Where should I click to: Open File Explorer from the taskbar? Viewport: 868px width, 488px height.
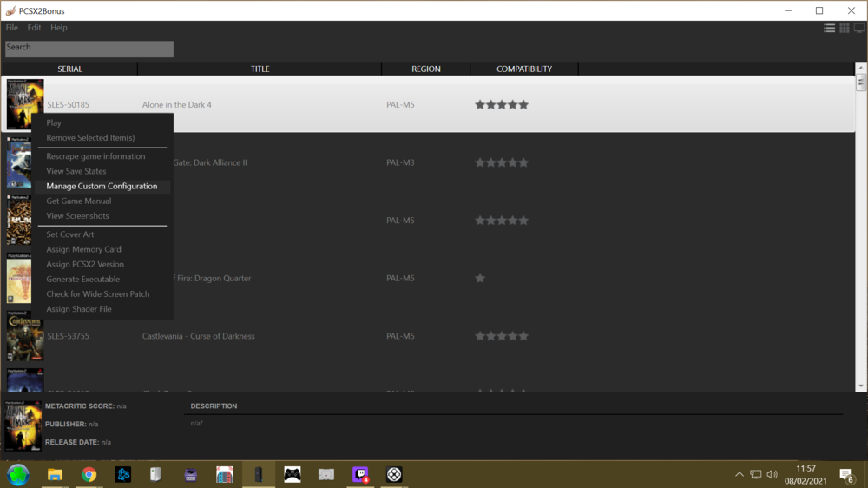click(55, 474)
